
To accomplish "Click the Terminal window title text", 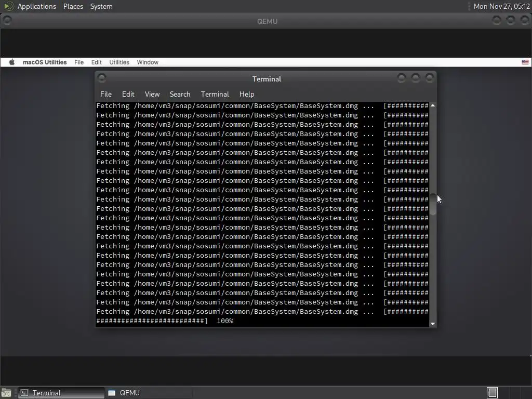I will 267,79.
